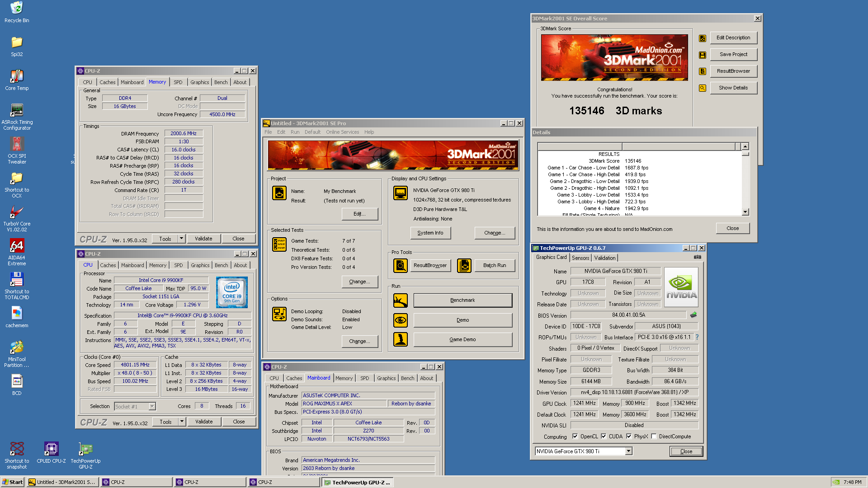868x488 pixels.
Task: Click the ResultBrowser button in Pro Tools
Action: 430,266
